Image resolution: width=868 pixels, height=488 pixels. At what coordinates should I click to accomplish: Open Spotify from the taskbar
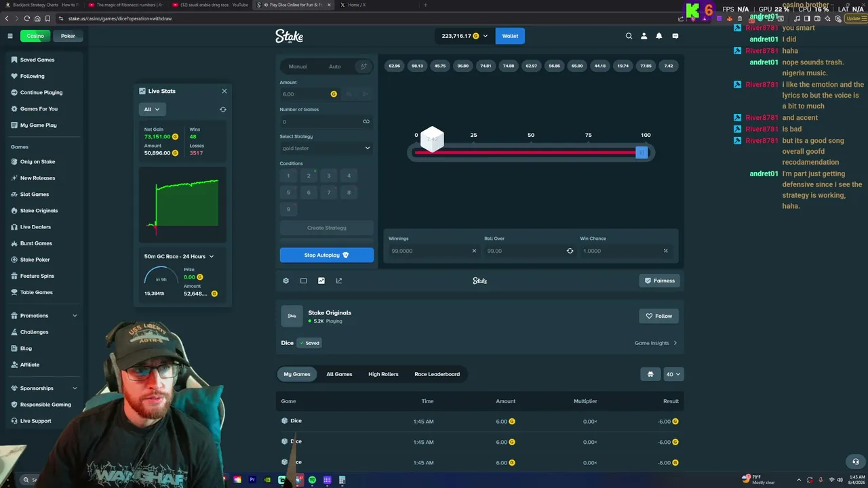pyautogui.click(x=312, y=480)
